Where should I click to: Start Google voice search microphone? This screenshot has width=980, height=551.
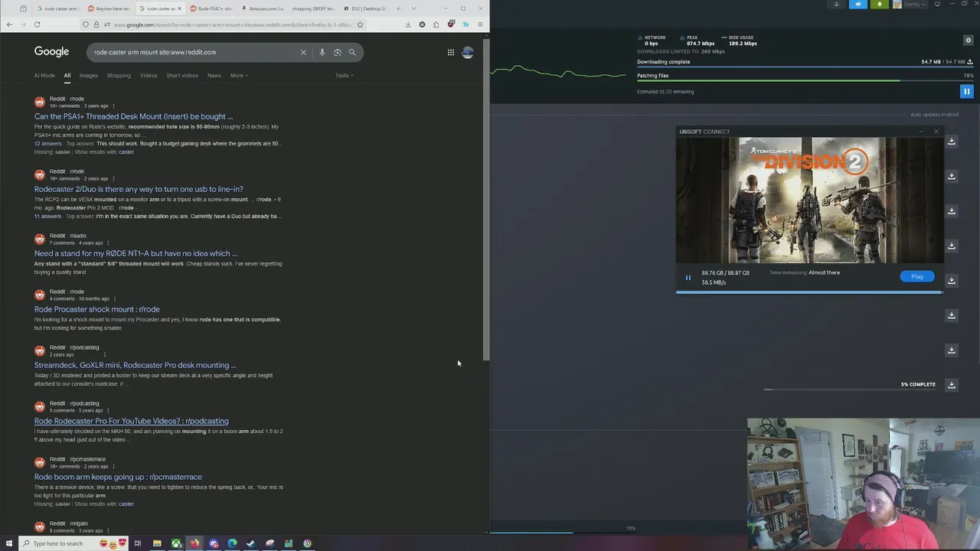[x=322, y=52]
